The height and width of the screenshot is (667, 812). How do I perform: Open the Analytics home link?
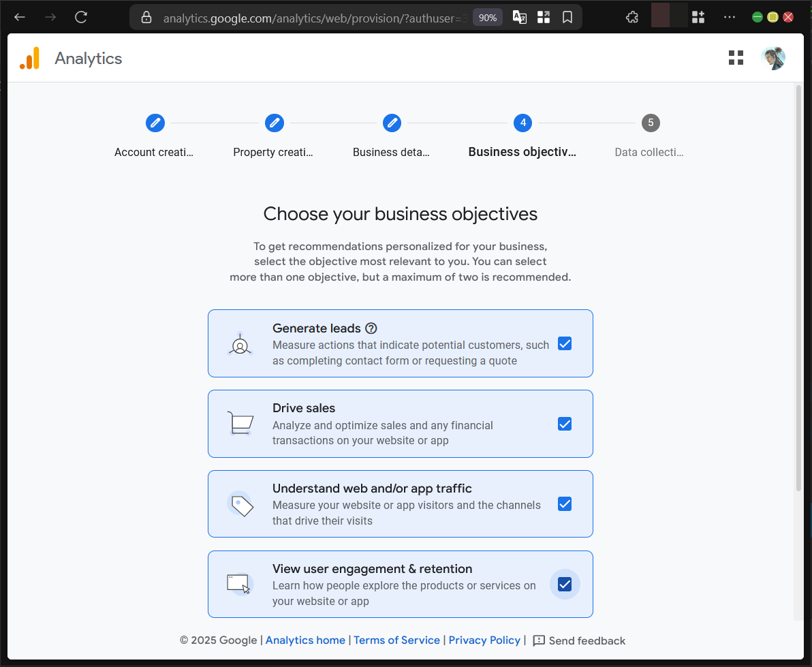click(x=304, y=640)
